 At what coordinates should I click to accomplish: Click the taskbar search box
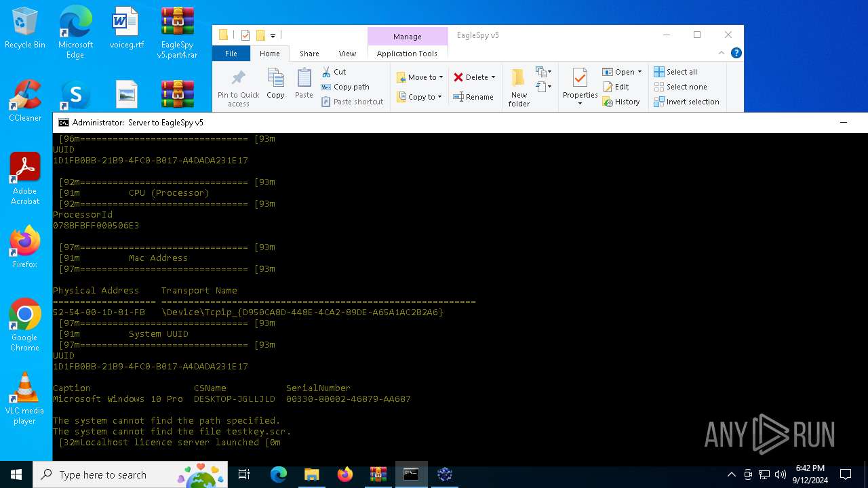click(x=131, y=474)
